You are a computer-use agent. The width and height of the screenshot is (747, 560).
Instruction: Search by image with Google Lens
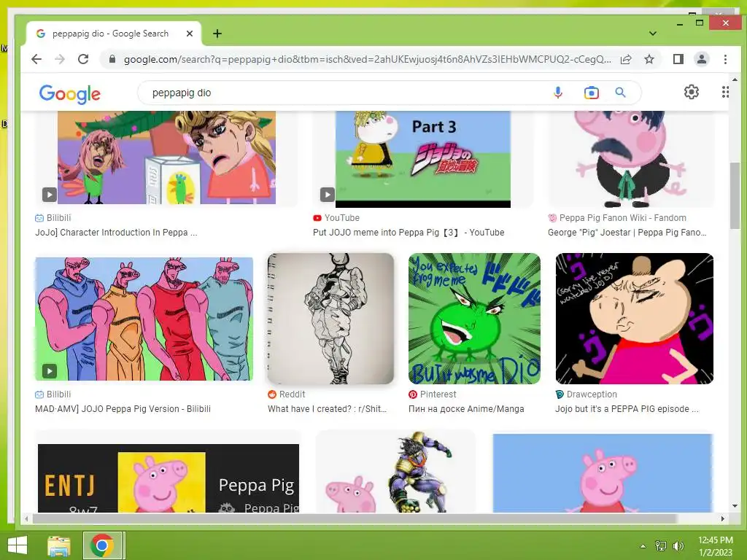(x=591, y=93)
